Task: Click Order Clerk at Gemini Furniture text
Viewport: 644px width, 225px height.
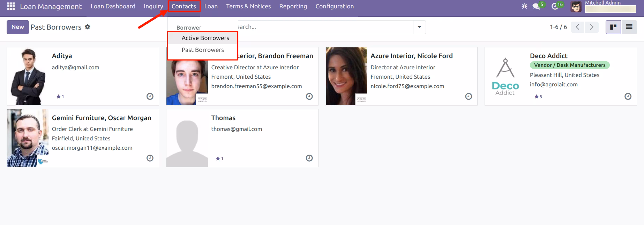Action: [92, 129]
